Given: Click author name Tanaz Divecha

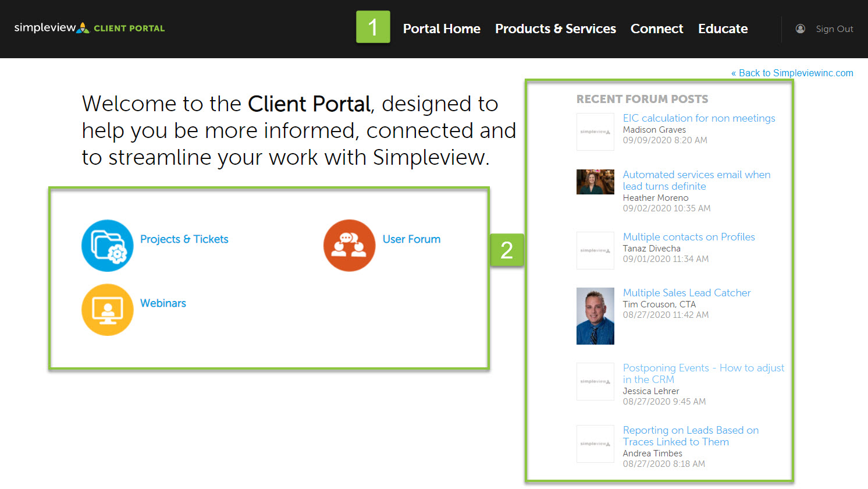Looking at the screenshot, I should tap(652, 249).
